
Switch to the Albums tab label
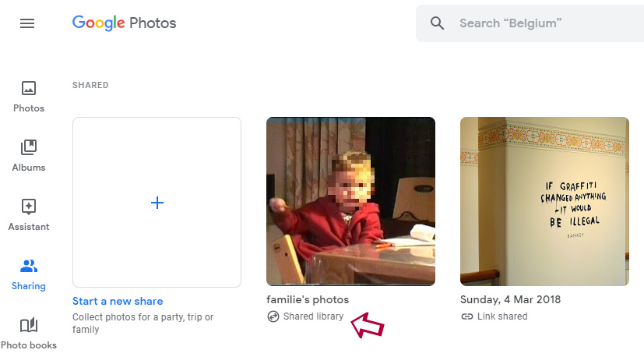tap(29, 168)
